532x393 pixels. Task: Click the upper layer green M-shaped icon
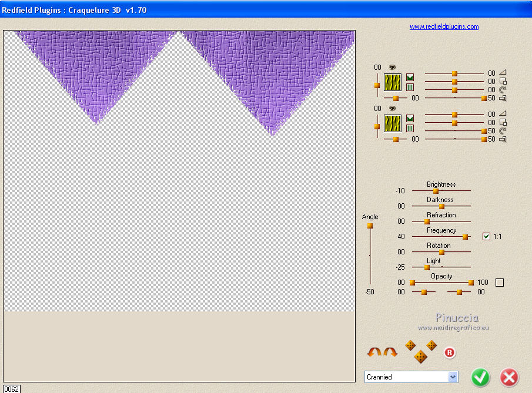tap(410, 78)
